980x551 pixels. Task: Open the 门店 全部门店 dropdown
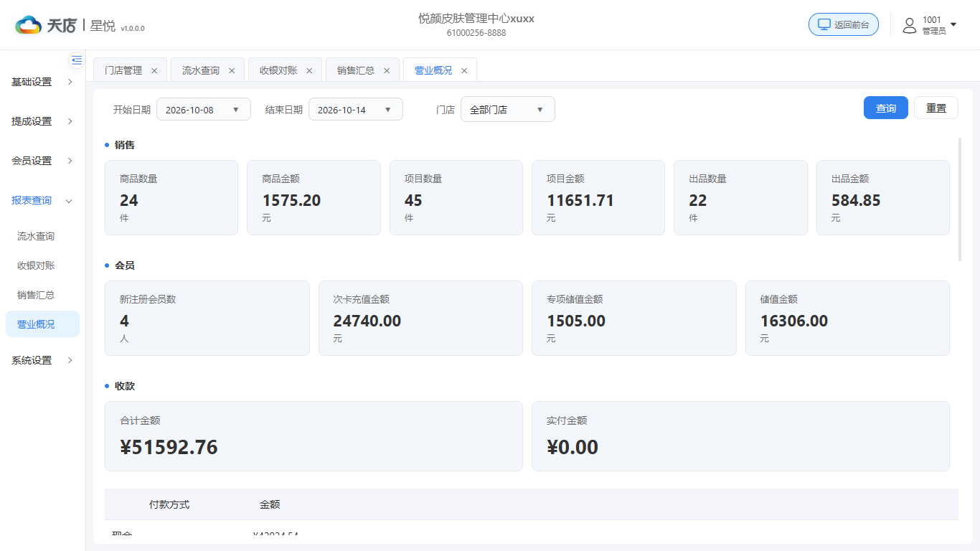(x=508, y=109)
